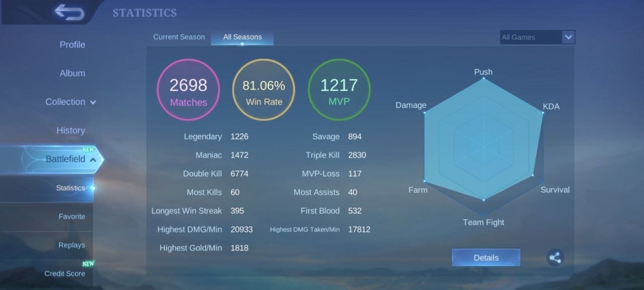Go to the Album section
The height and width of the screenshot is (290, 644).
[x=72, y=74]
